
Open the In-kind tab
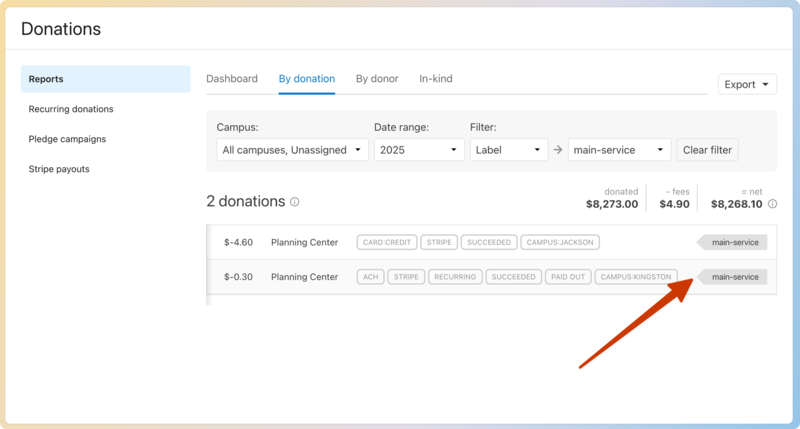(x=436, y=79)
